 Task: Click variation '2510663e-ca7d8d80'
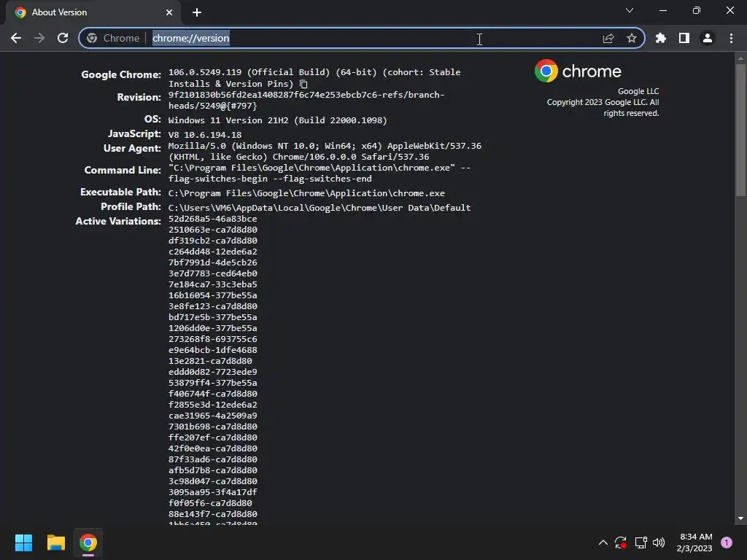(212, 230)
